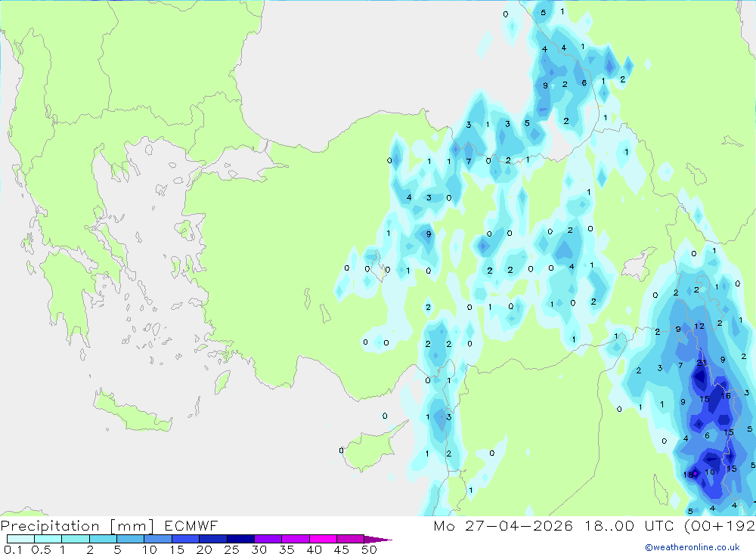Click the '20' legend scale label
756x554 pixels.
tap(204, 549)
